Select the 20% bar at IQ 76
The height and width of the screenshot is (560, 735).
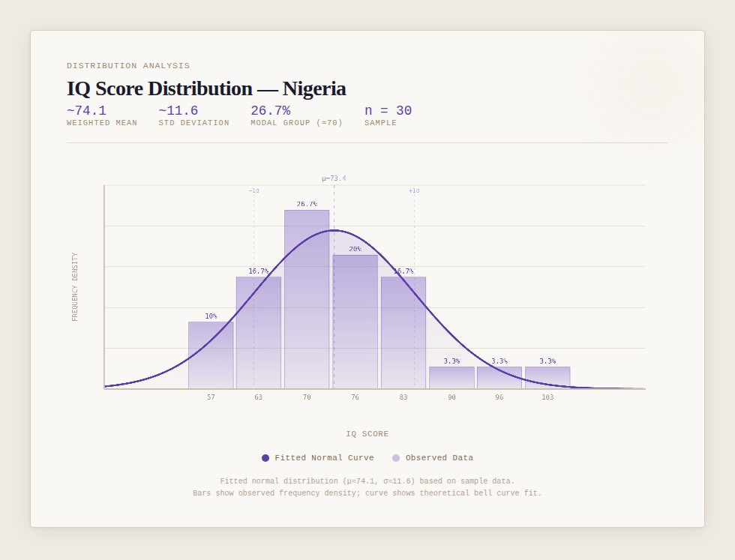(x=355, y=322)
